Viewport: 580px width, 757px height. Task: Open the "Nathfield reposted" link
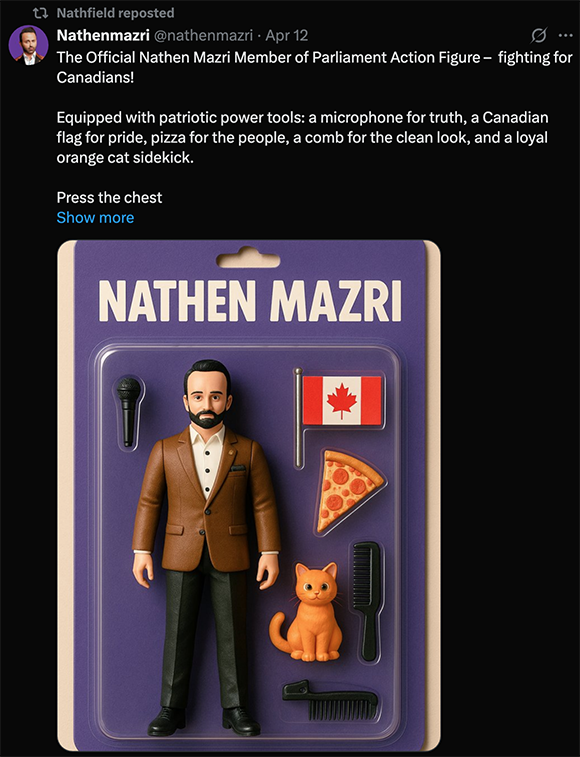tap(115, 13)
